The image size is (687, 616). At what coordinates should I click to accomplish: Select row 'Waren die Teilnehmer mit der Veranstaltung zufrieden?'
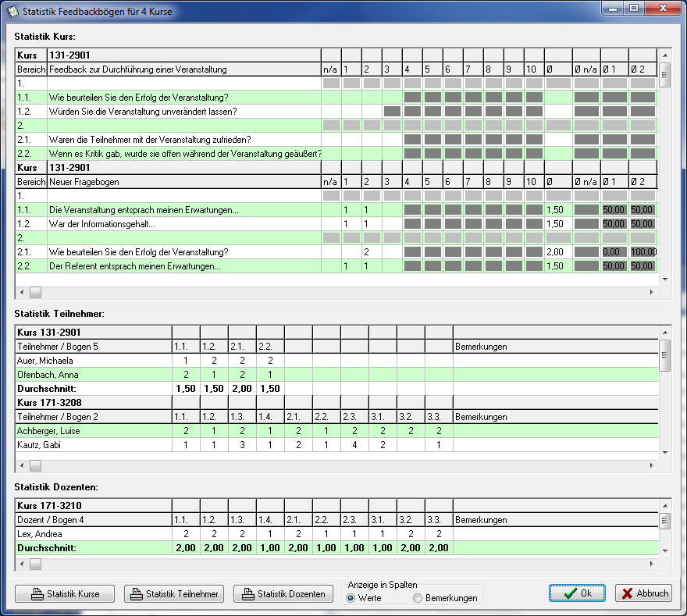336,139
